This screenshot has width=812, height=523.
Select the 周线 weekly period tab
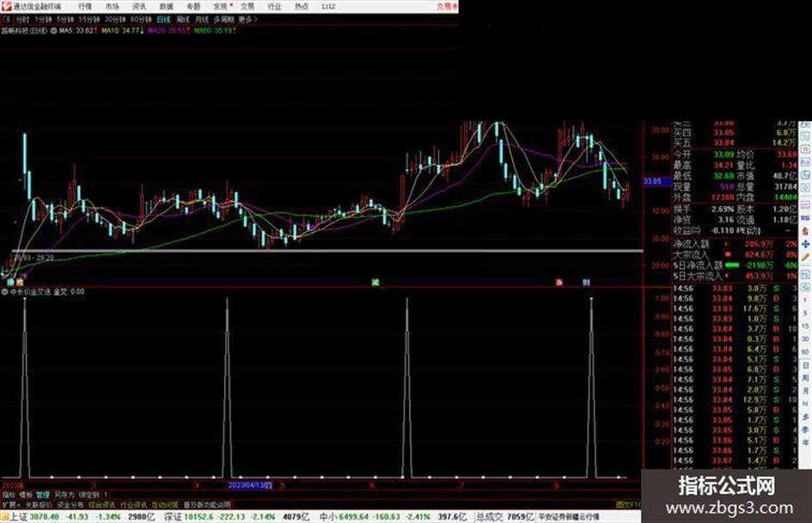(x=183, y=19)
